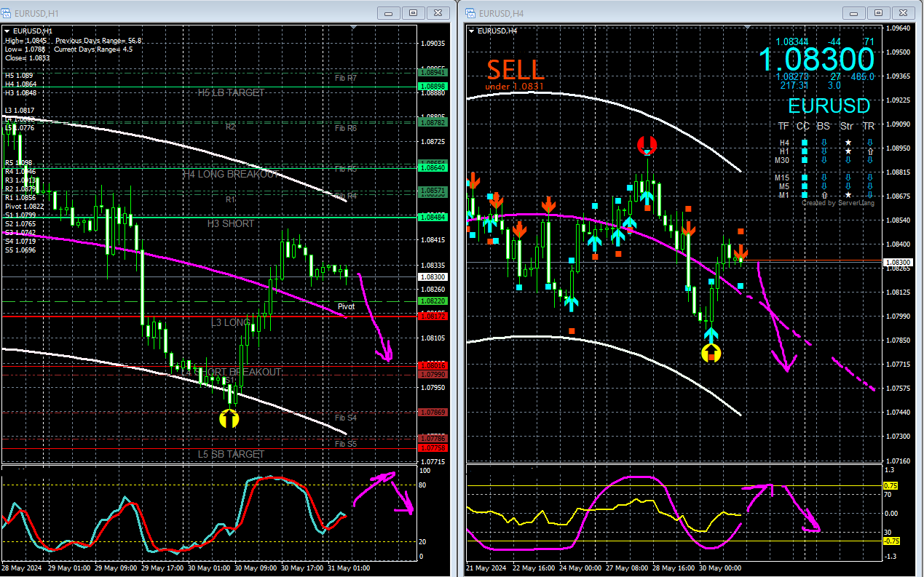This screenshot has height=577, width=924.
Task: Click the bright green 1.08898 price tag
Action: (433, 87)
